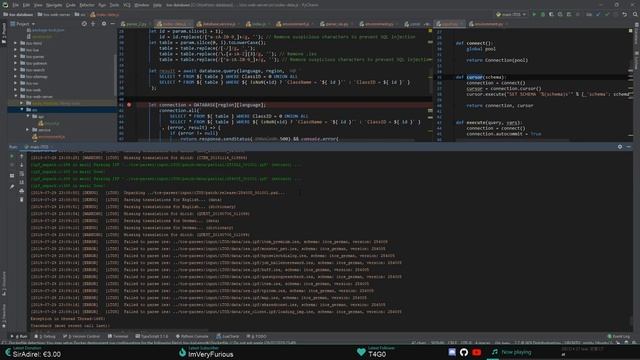Viewport: 640px width, 360px height.
Task: Open the Terminal tool window
Action: (118, 336)
